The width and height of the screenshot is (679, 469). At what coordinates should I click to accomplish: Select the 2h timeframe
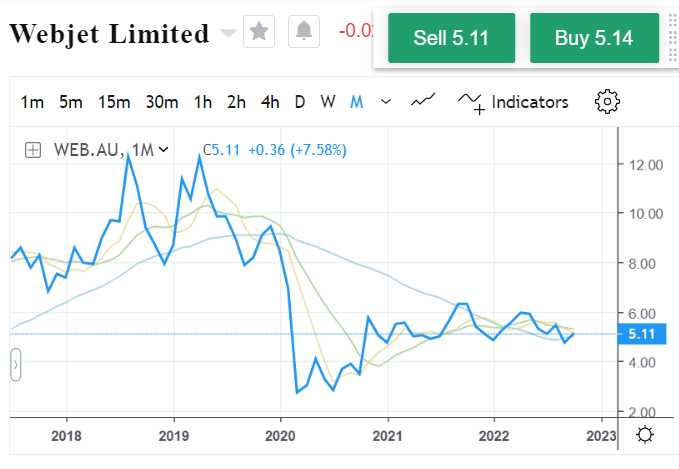(236, 103)
